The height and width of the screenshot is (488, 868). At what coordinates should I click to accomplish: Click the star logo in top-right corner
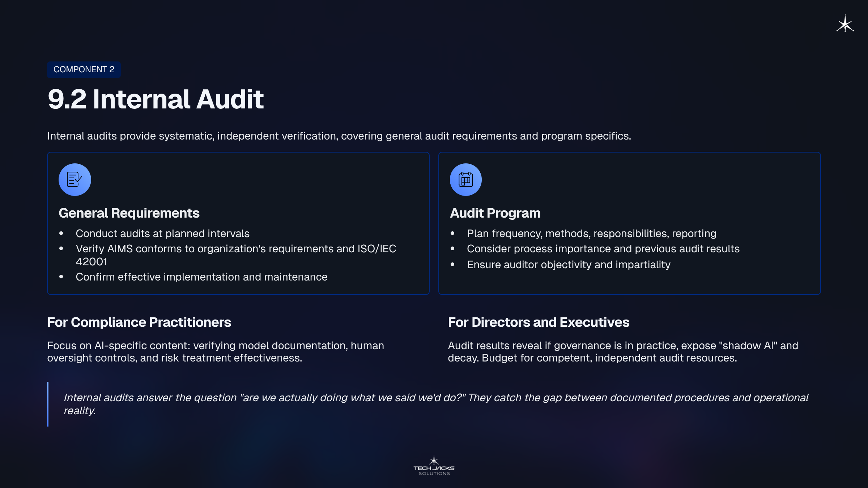click(x=845, y=24)
